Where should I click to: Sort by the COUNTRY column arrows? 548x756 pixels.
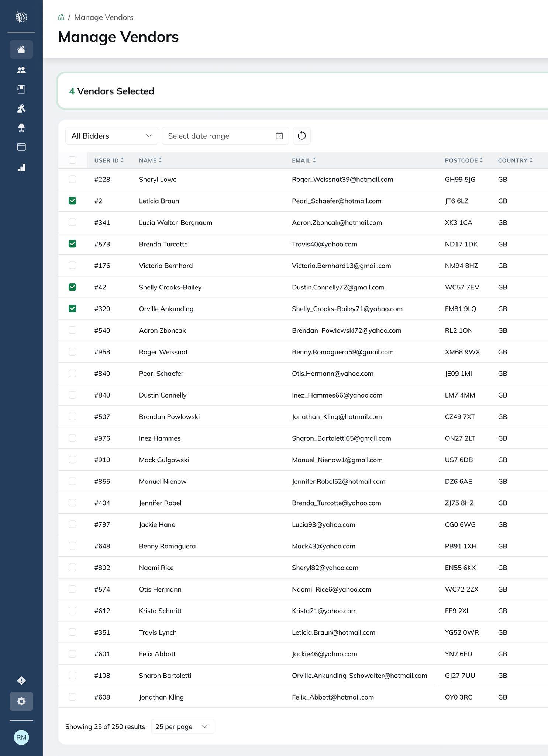tap(531, 160)
